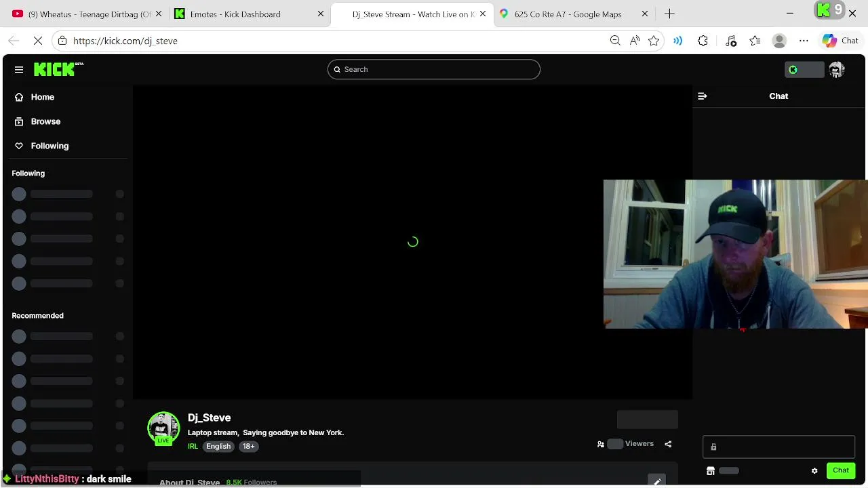This screenshot has height=488, width=868.
Task: Click the viewers people icon
Action: [x=601, y=445]
